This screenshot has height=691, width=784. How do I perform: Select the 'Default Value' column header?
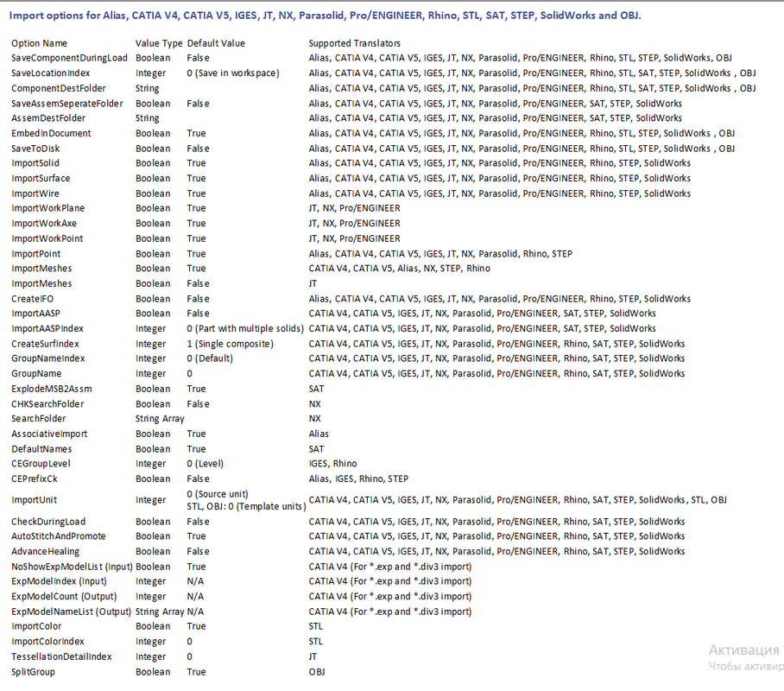point(216,43)
